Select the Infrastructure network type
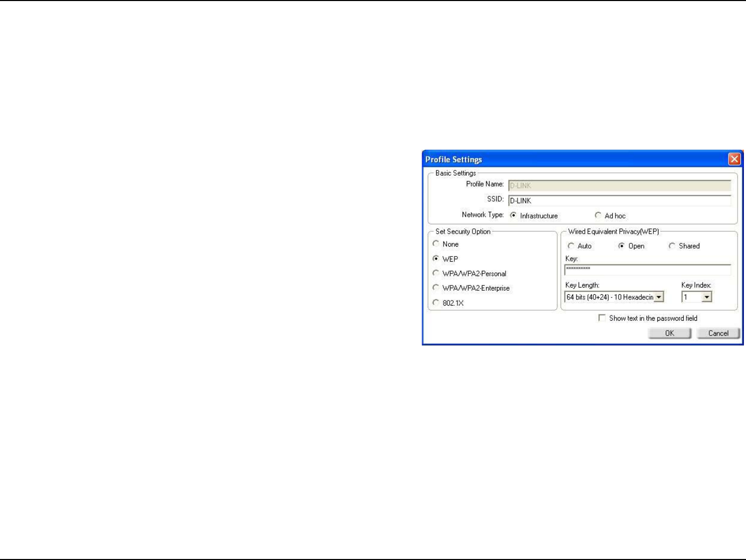Screen dimensions: 746x560 [513, 215]
